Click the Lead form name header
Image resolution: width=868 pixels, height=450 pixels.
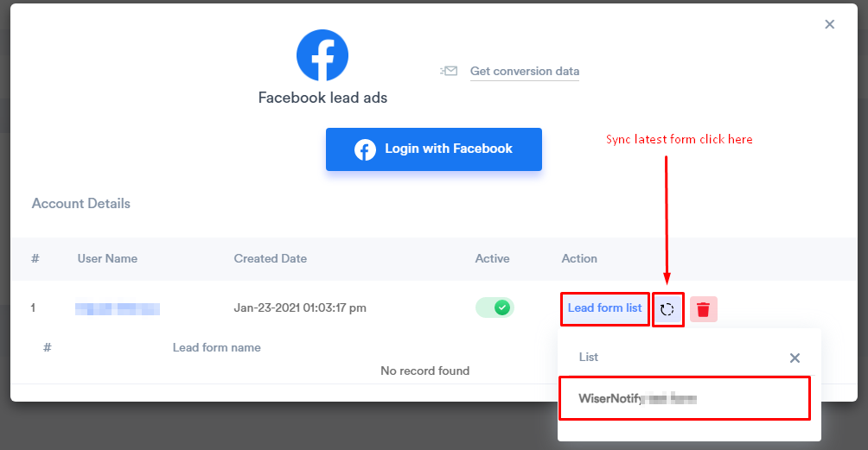tap(216, 348)
